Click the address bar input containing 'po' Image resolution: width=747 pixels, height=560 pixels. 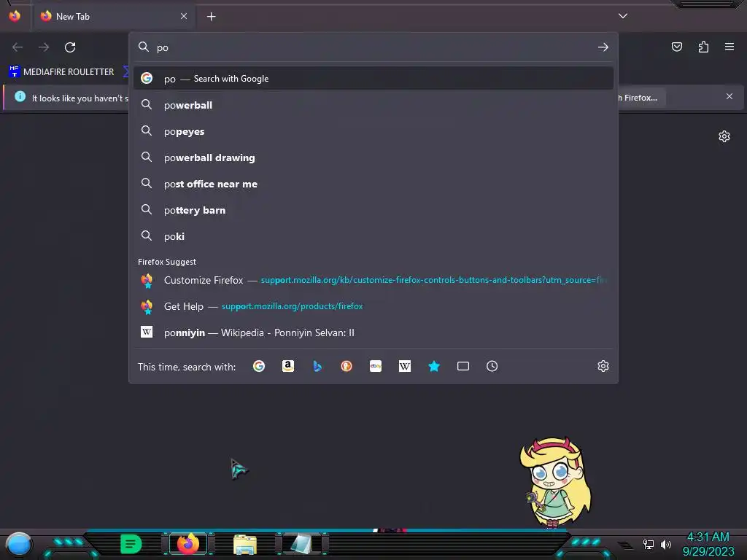[x=374, y=47]
